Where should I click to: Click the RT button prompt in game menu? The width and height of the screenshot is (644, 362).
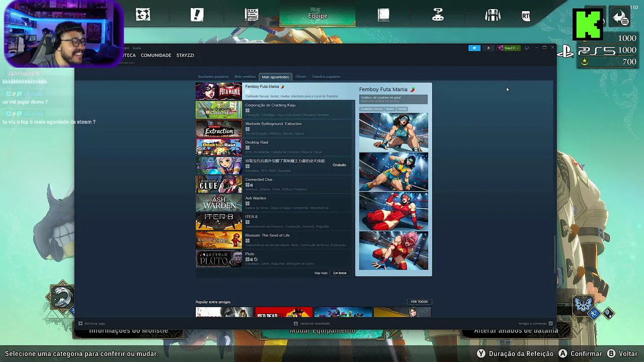coord(526,16)
